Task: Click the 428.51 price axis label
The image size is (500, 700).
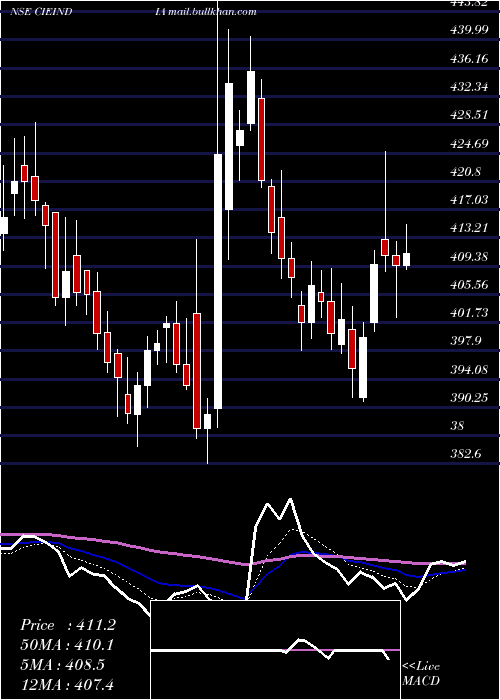Action: tap(468, 115)
